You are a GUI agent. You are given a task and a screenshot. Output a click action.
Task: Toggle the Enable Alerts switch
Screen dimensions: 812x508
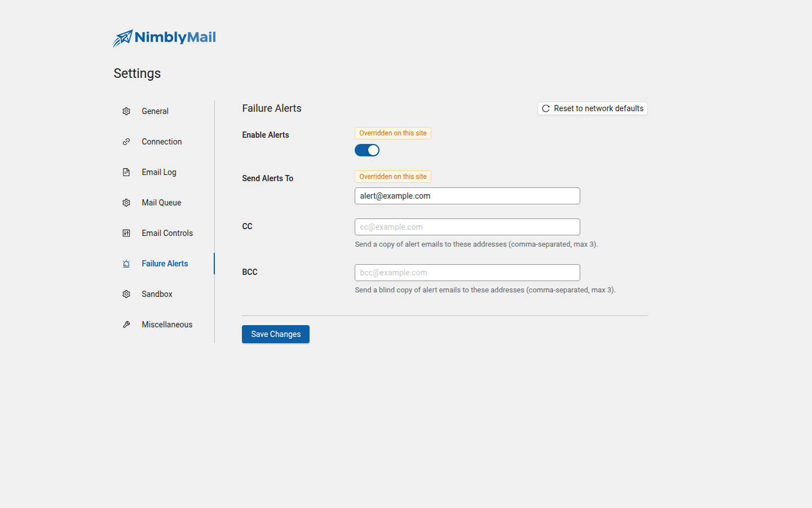(367, 150)
